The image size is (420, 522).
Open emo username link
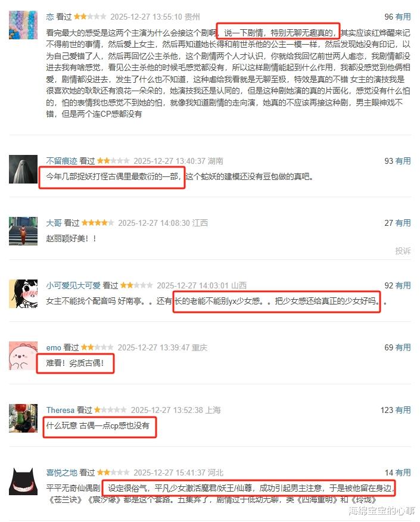click(54, 347)
